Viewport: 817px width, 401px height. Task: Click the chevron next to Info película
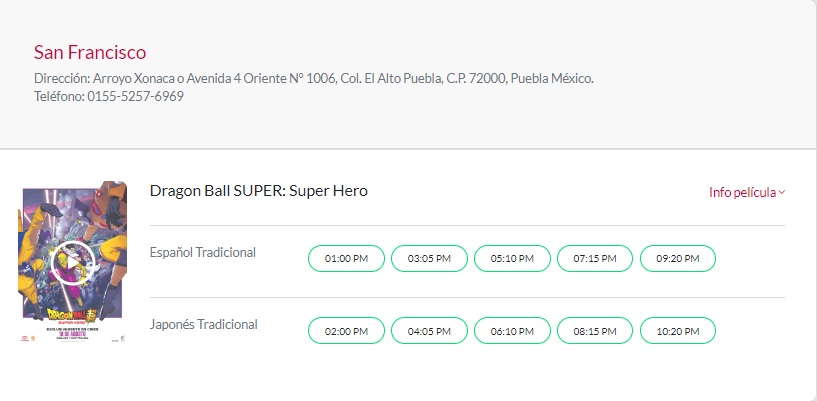coord(782,193)
